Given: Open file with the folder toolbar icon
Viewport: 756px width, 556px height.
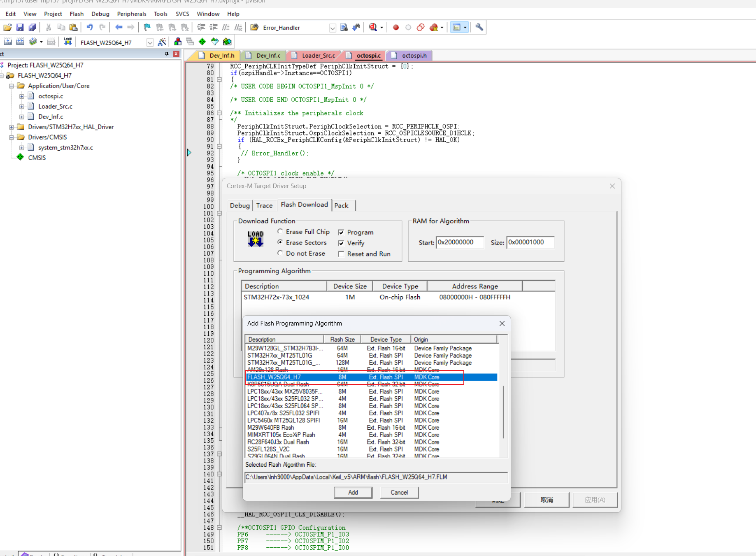Looking at the screenshot, I should pos(7,28).
